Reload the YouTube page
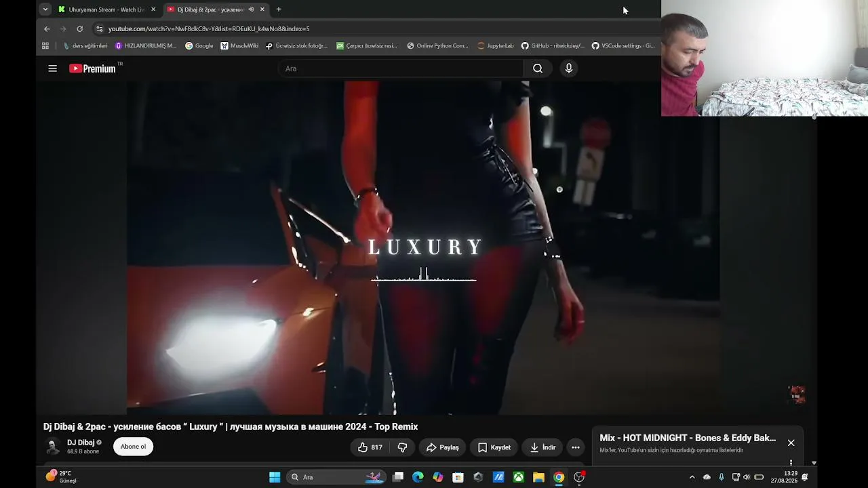This screenshot has height=488, width=868. click(80, 28)
